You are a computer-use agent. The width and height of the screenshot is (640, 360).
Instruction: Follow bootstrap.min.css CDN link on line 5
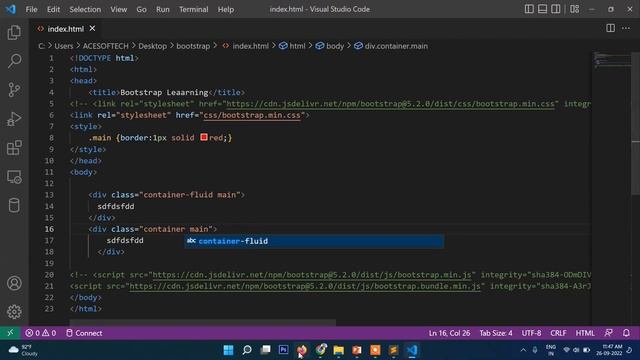coord(390,104)
